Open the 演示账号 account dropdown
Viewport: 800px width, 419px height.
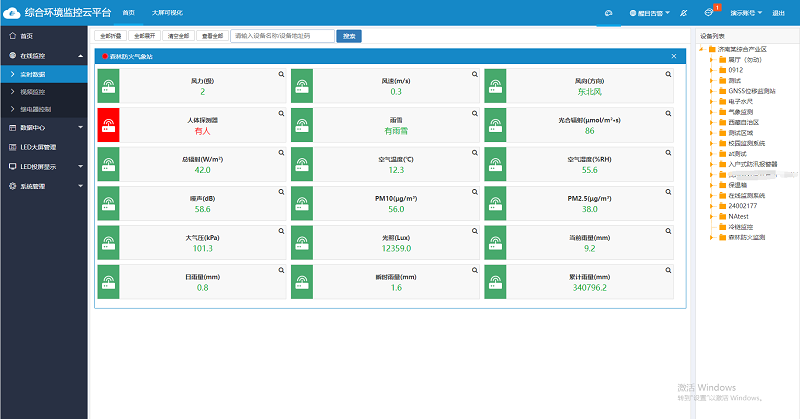[x=746, y=13]
